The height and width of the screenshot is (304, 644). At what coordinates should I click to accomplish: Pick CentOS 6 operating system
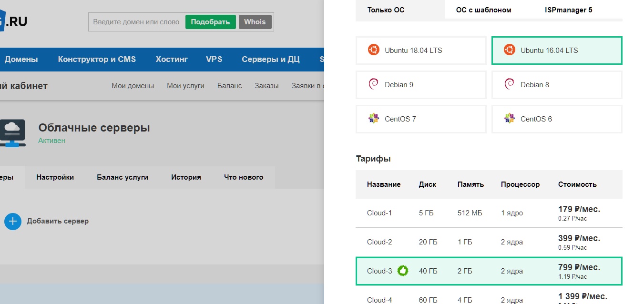tap(557, 119)
